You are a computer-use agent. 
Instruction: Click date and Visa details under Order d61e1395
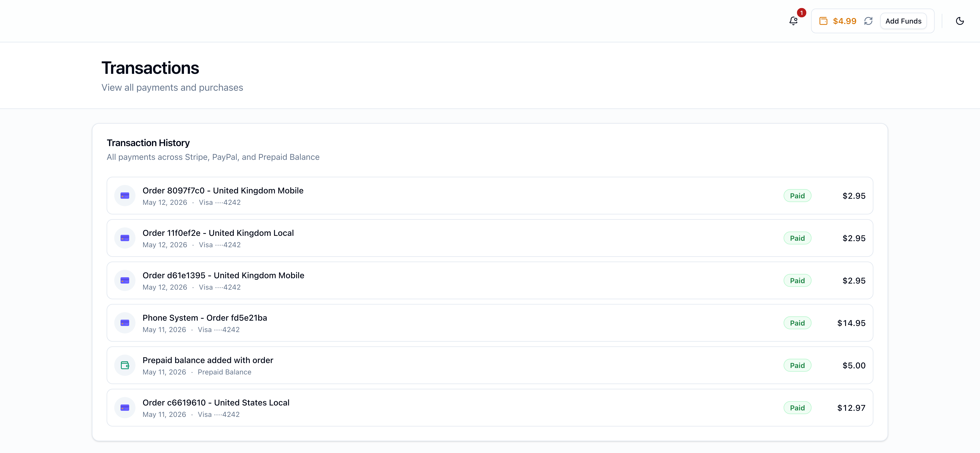coord(191,287)
